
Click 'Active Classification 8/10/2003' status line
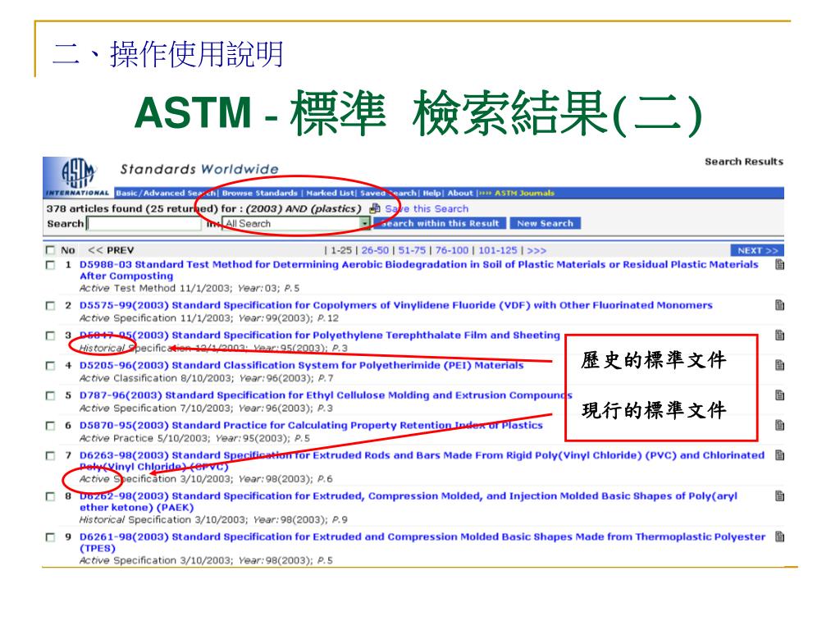tap(206, 378)
